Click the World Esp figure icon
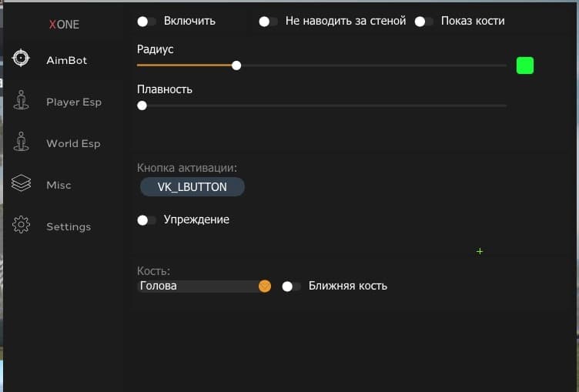 21,142
